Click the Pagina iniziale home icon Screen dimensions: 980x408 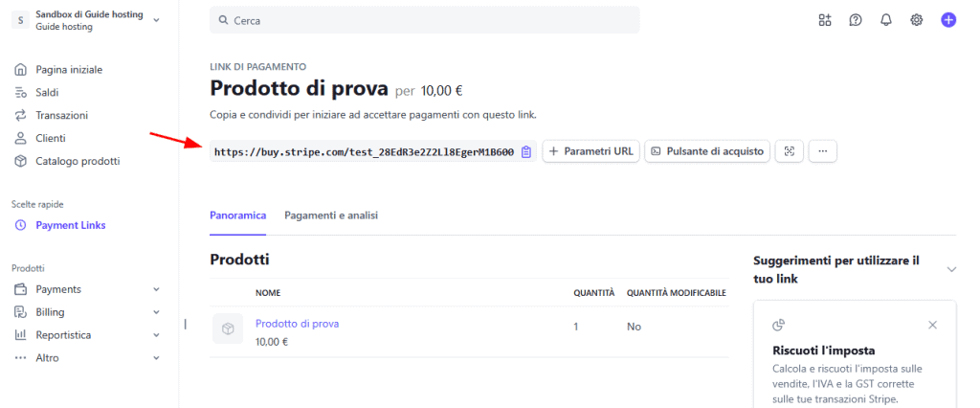(21, 70)
